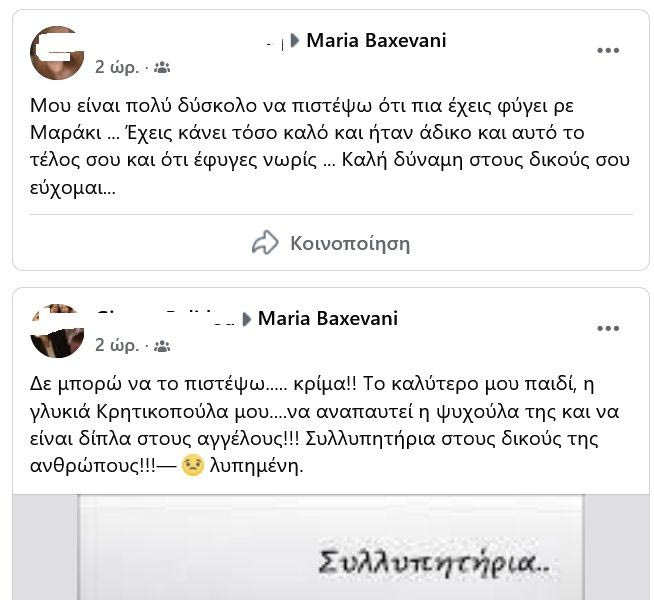
Task: Open the options menu on the first post
Action: (x=608, y=50)
